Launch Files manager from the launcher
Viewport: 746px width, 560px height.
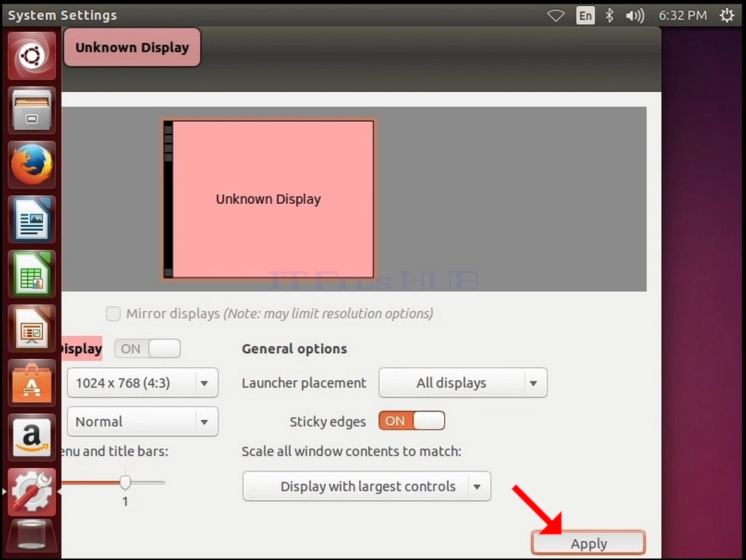(x=32, y=110)
